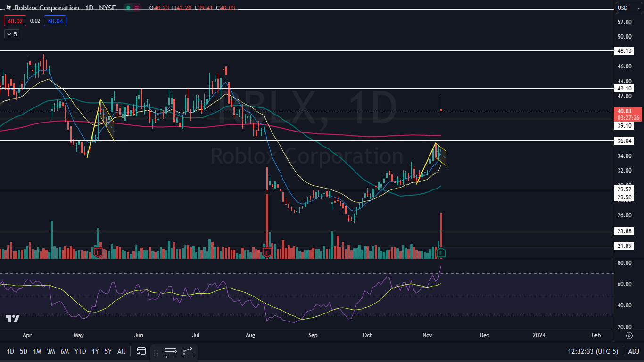Image resolution: width=644 pixels, height=362 pixels.
Task: Click the tall red November volume bar
Action: (x=441, y=234)
